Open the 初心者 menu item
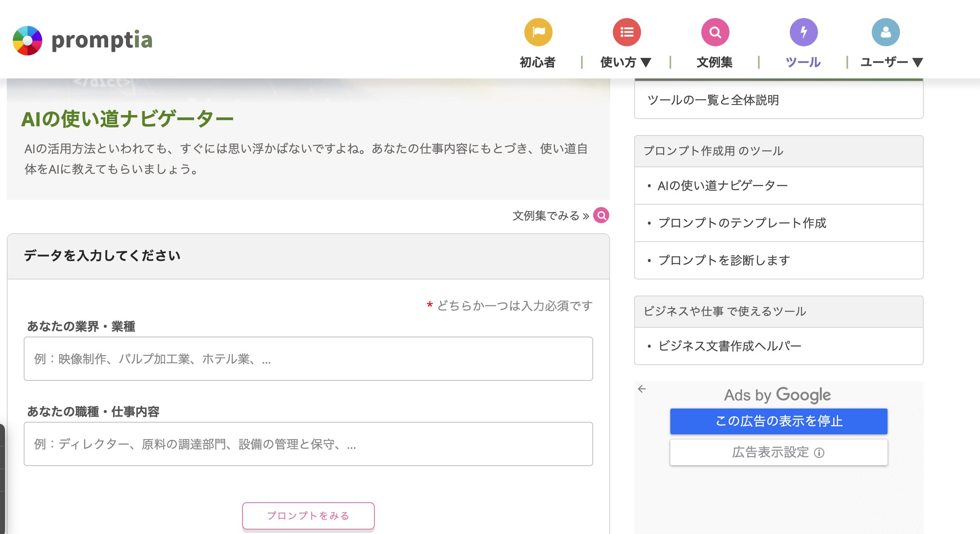Image resolution: width=980 pixels, height=534 pixels. 538,62
